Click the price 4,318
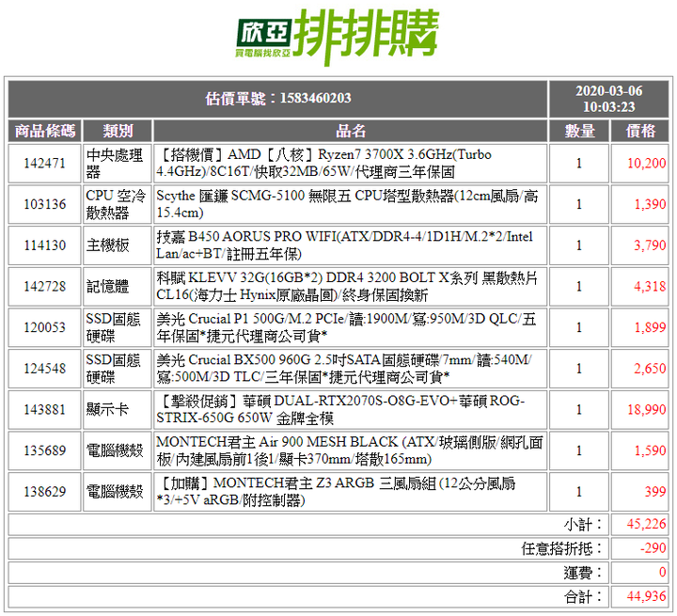 coord(650,287)
